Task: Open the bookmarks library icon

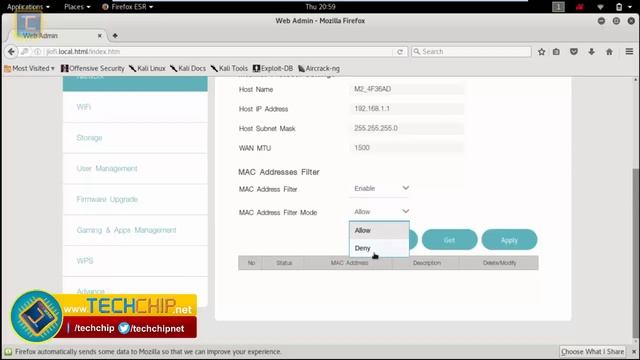Action: [556, 52]
